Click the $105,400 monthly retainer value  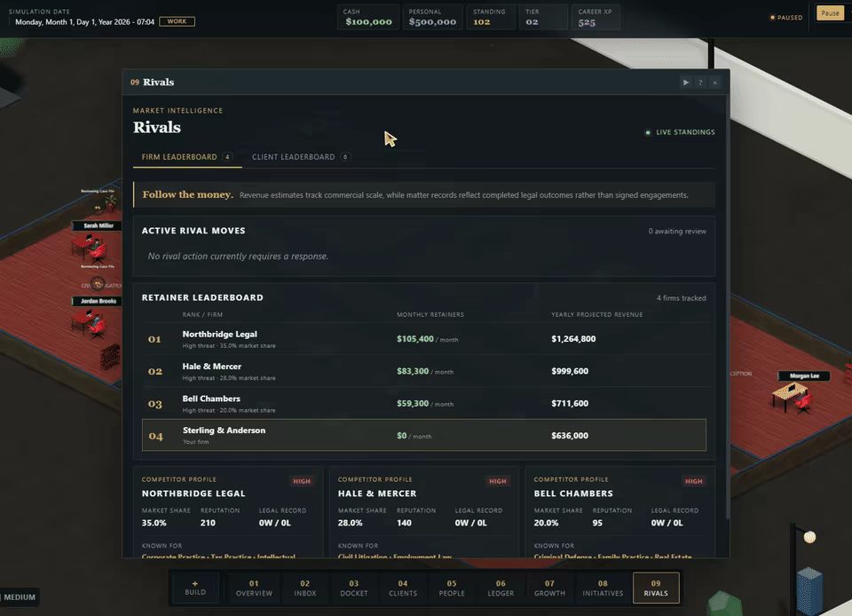tap(415, 339)
